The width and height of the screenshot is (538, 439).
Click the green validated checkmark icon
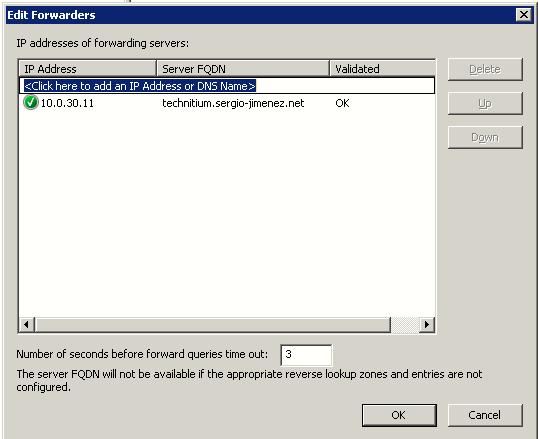coord(31,103)
